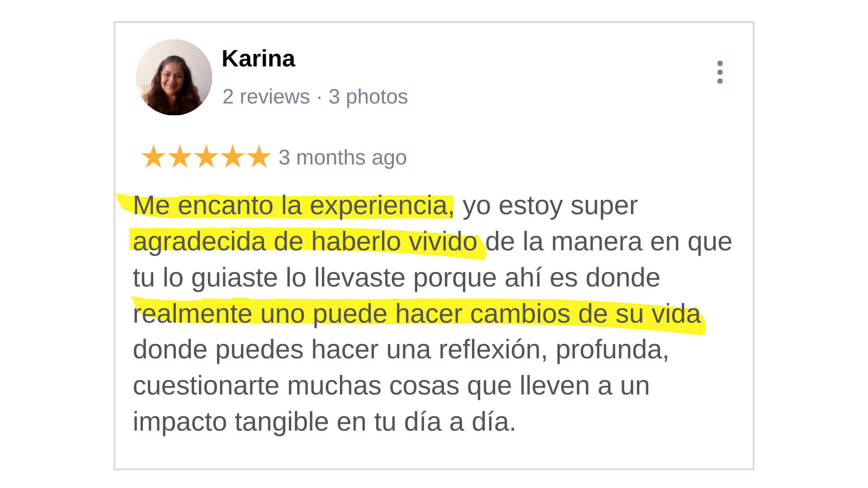Click the text 'de la manera en que'
The image size is (868, 488).
pos(609,242)
